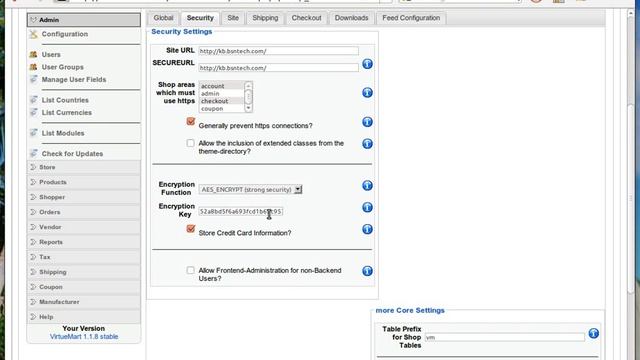Open info about preventing https connections
640x360 pixels.
[x=367, y=122]
